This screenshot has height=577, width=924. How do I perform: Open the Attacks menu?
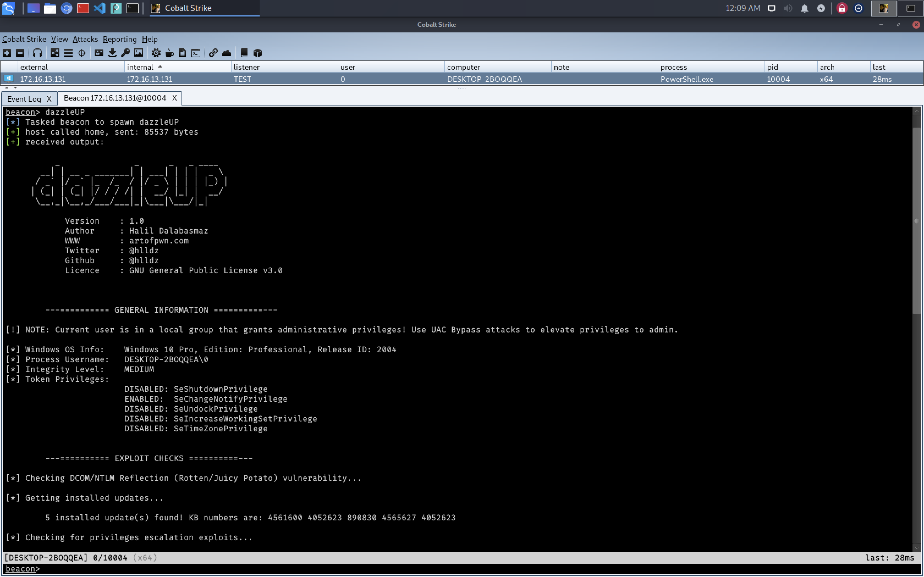tap(85, 39)
